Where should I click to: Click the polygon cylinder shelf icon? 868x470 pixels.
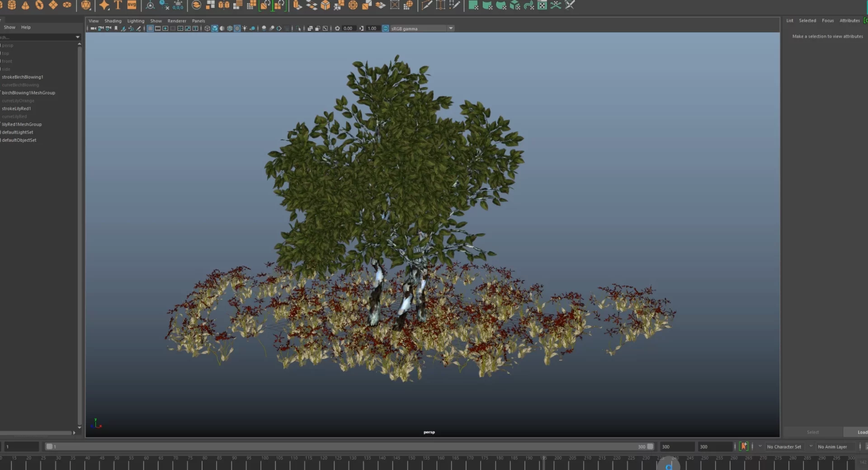tap(12, 5)
